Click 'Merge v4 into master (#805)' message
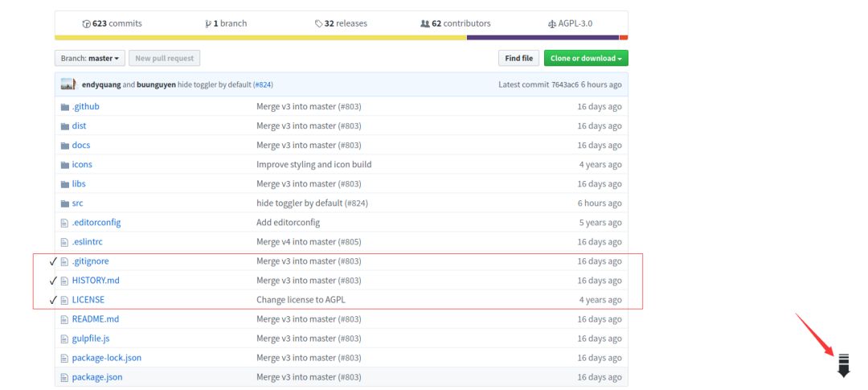868x390 pixels. (309, 242)
